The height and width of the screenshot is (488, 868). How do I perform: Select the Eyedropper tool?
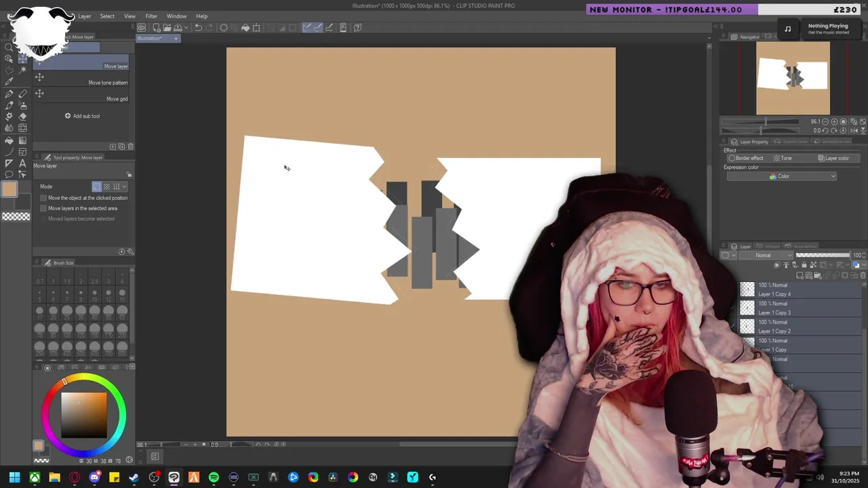pyautogui.click(x=9, y=81)
